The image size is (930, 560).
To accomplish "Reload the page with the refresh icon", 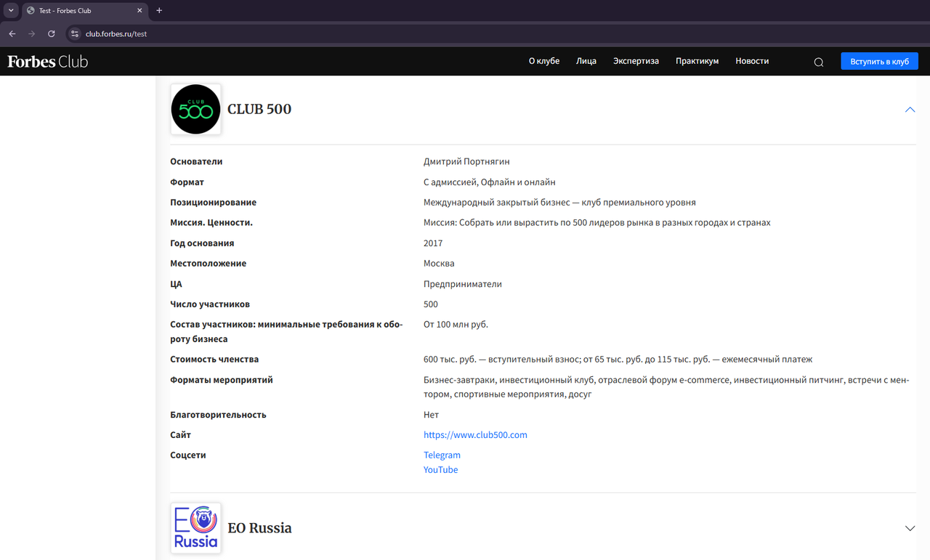I will [51, 33].
